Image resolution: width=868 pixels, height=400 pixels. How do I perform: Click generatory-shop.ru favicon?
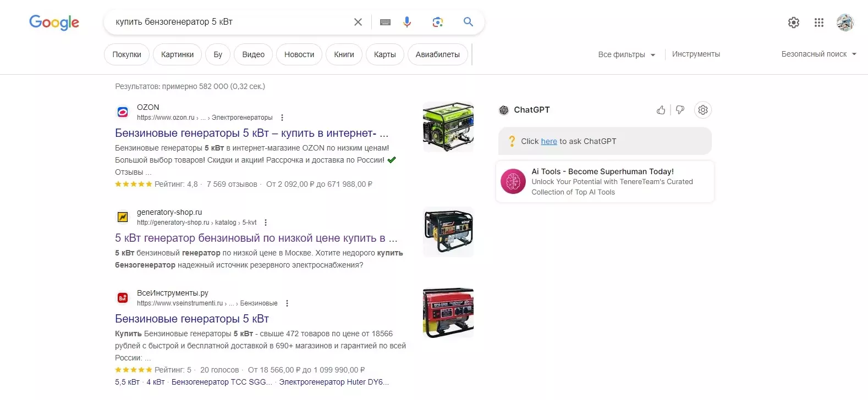[123, 217]
